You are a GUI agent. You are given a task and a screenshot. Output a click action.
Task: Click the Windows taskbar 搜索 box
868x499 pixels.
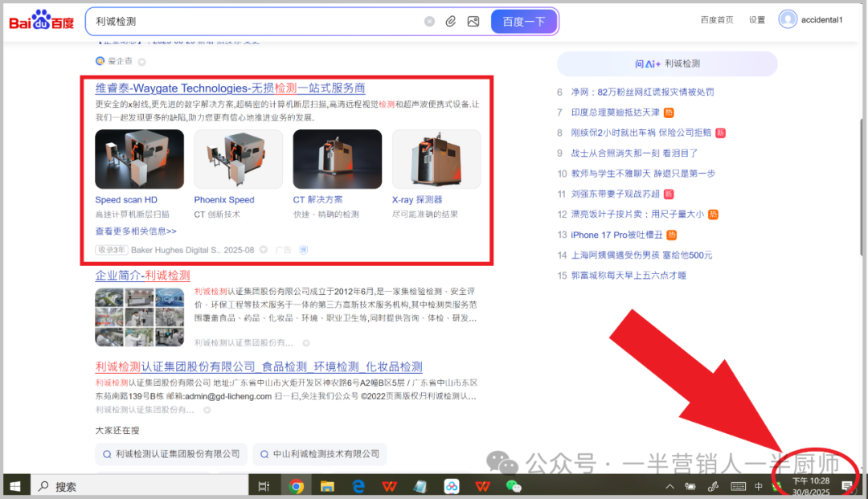pyautogui.click(x=140, y=486)
